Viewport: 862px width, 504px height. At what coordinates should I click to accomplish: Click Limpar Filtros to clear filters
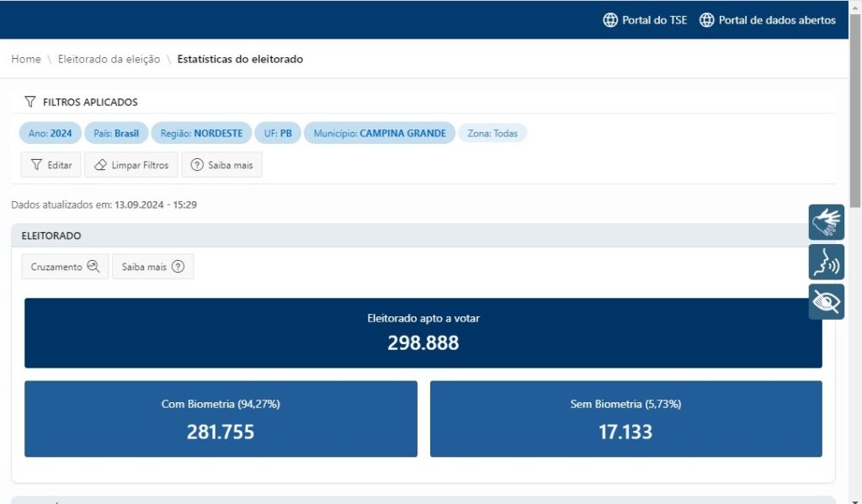pos(130,165)
